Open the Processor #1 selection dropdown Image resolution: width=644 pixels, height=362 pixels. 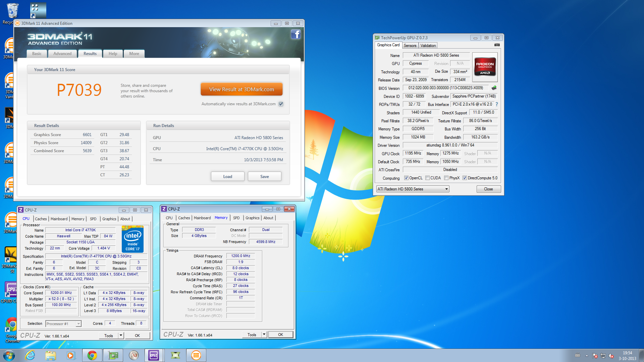63,324
